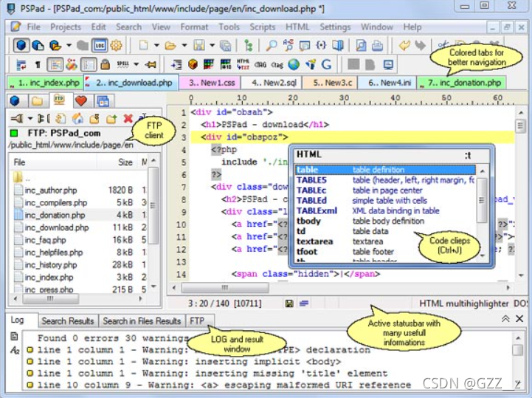Click the curly braces bracket icon
This screenshot has height=398, width=532.
321,45
